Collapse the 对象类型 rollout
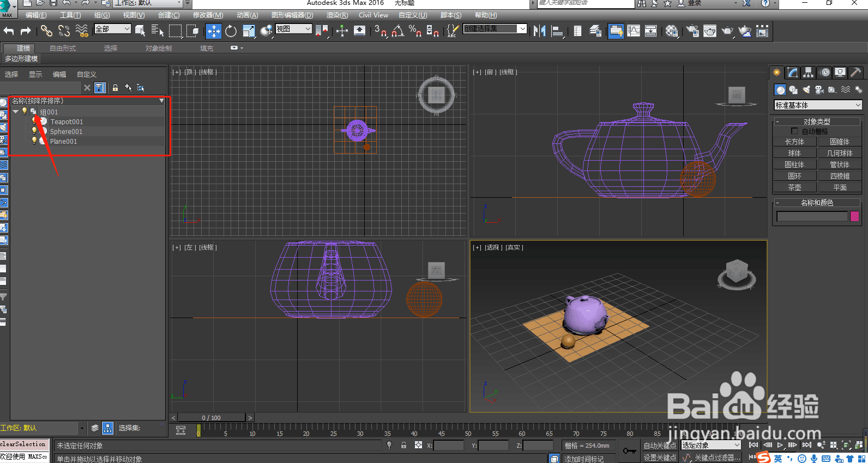Screen dimensions: 868x463 pos(817,121)
